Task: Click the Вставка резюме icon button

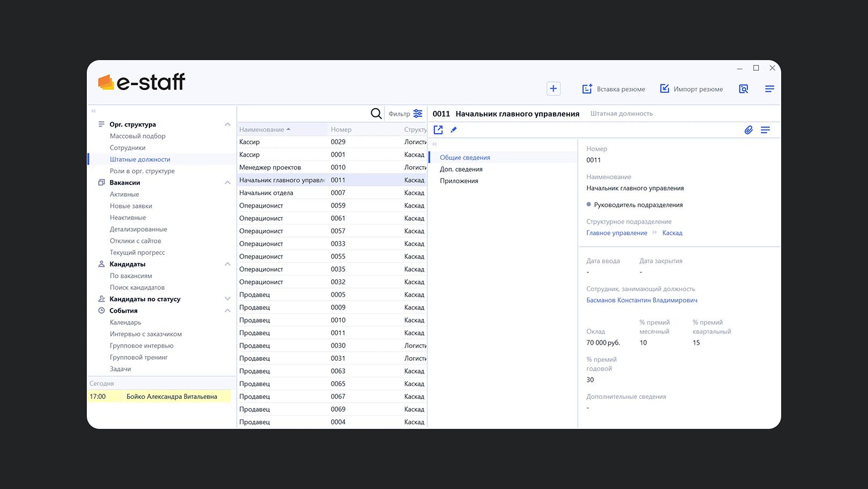Action: pyautogui.click(x=587, y=89)
